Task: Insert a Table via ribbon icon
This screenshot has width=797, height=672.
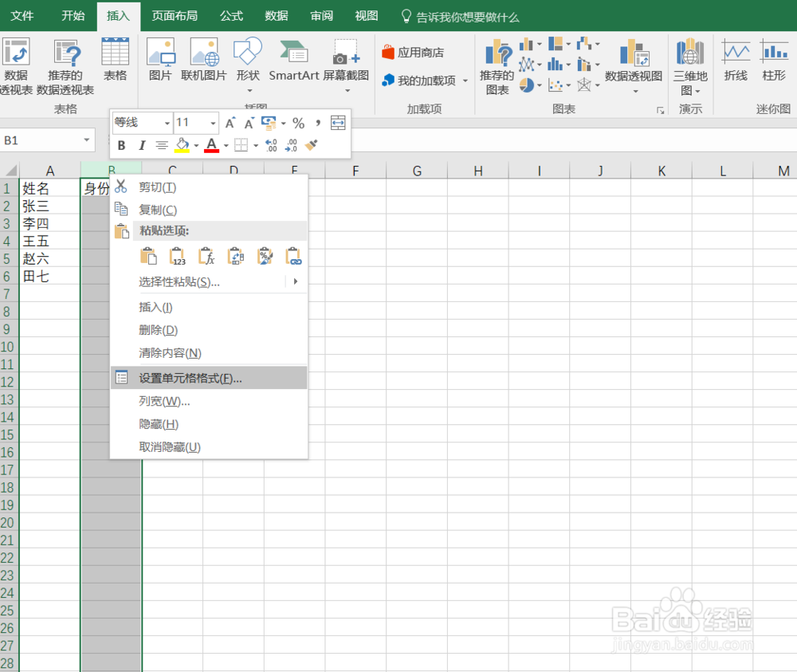Action: click(x=115, y=60)
